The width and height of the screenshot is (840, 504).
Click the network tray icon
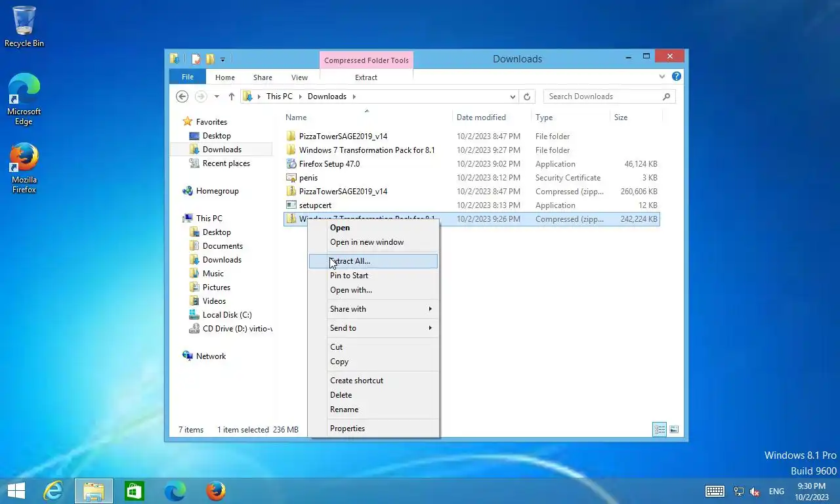(x=738, y=491)
